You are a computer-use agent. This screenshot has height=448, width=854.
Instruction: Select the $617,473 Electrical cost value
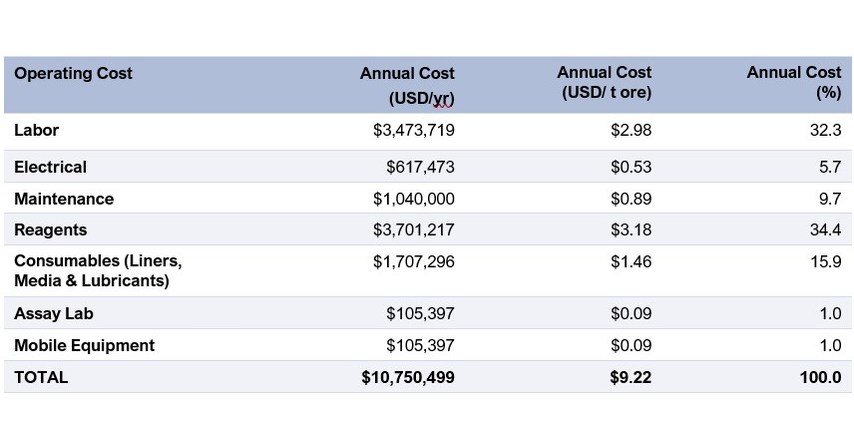click(420, 167)
